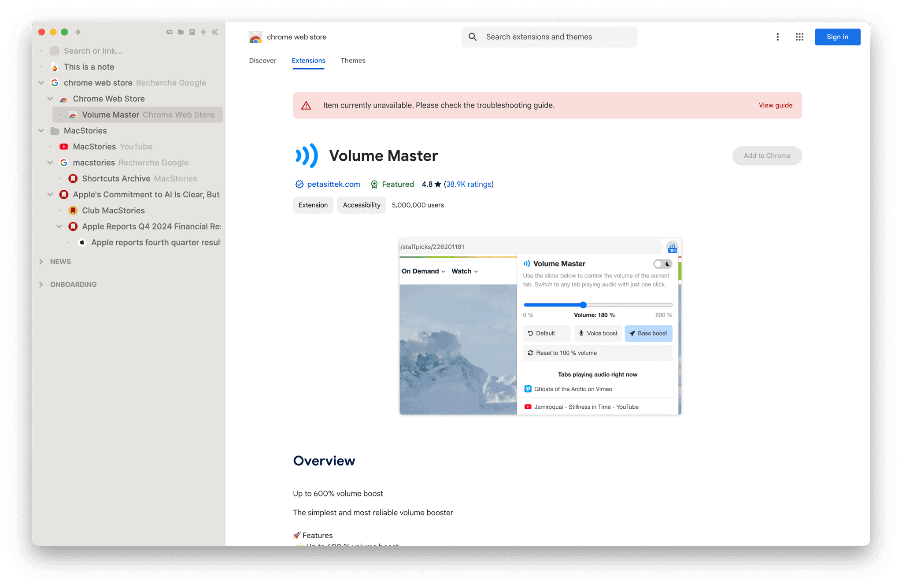Viewport: 902px width, 588px height.
Task: Open 'Shortcuts Archive' in the sidebar
Action: click(x=139, y=178)
